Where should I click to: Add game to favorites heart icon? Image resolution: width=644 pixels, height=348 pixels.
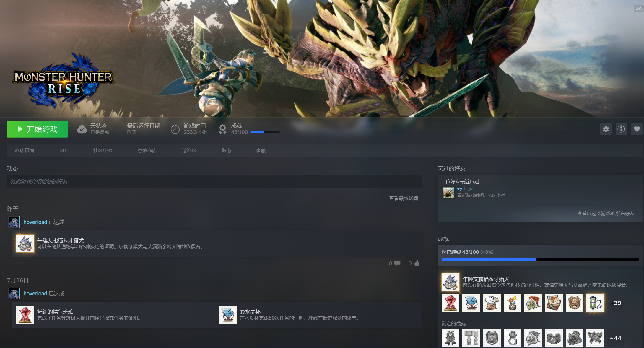point(637,129)
